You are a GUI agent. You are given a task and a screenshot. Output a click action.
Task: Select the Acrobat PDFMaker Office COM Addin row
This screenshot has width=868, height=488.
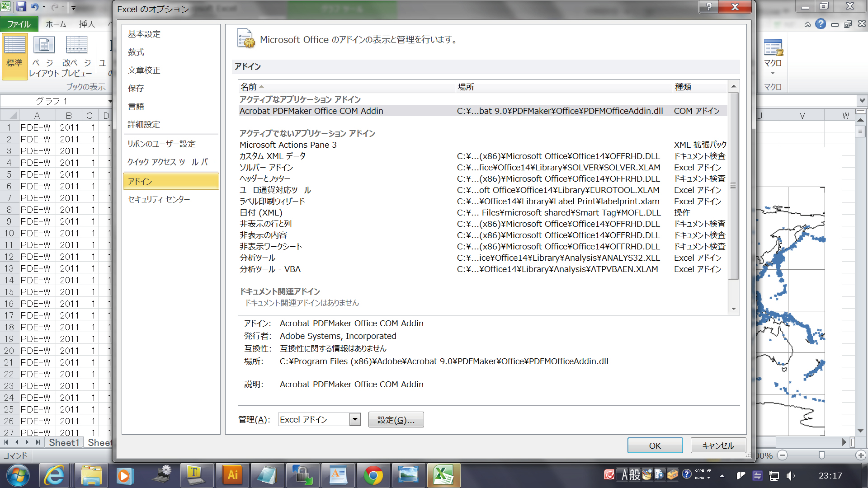pyautogui.click(x=482, y=111)
